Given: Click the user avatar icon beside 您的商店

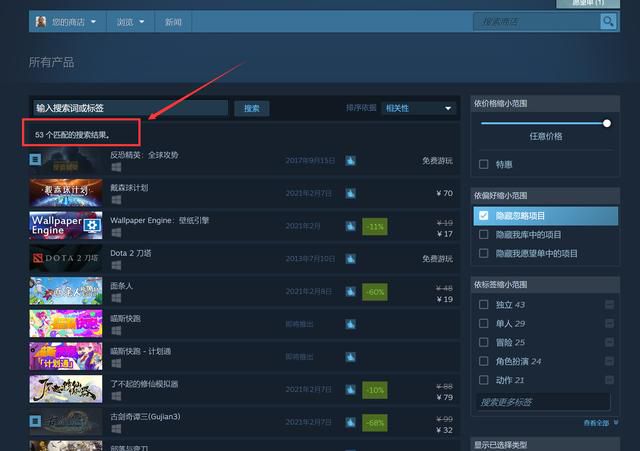Looking at the screenshot, I should 40,22.
